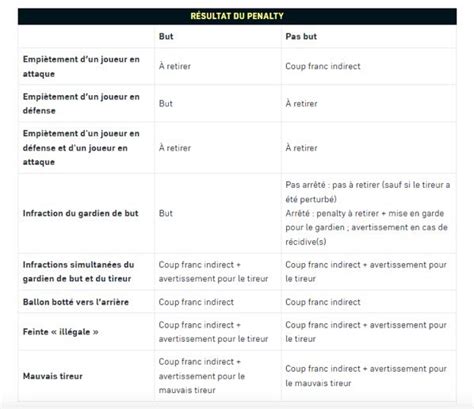Click 'À retirer' in Pas but for defender encroachment
Image resolution: width=474 pixels, height=409 pixels.
pyautogui.click(x=301, y=104)
